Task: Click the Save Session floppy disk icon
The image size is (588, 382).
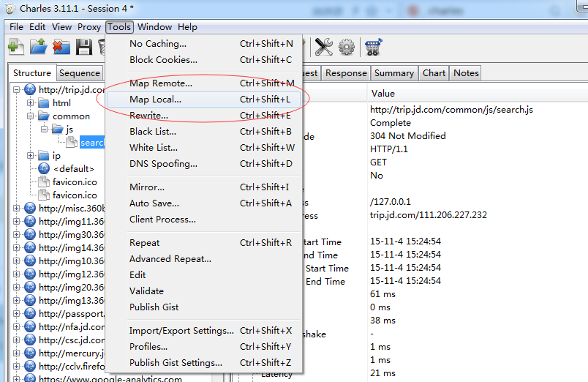Action: [84, 48]
